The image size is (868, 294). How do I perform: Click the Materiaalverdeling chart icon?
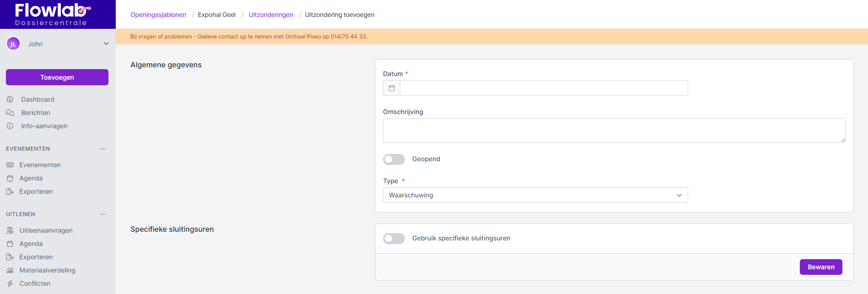point(10,270)
